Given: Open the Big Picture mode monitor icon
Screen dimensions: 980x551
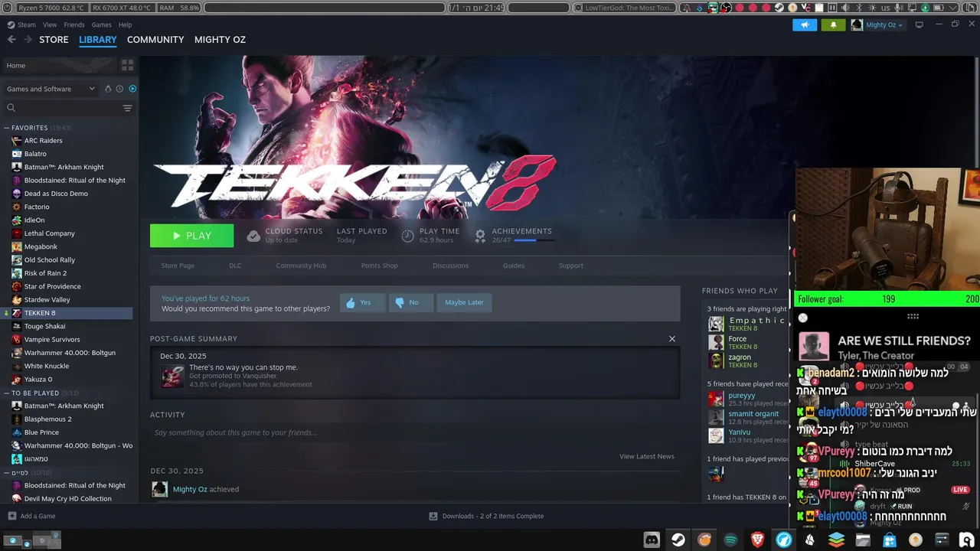Looking at the screenshot, I should pos(919,24).
